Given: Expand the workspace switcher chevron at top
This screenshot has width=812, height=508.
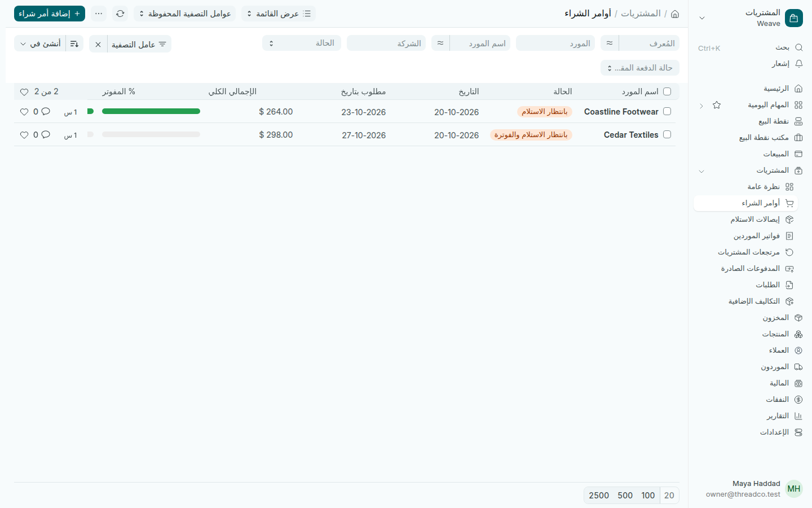Looking at the screenshot, I should (702, 18).
